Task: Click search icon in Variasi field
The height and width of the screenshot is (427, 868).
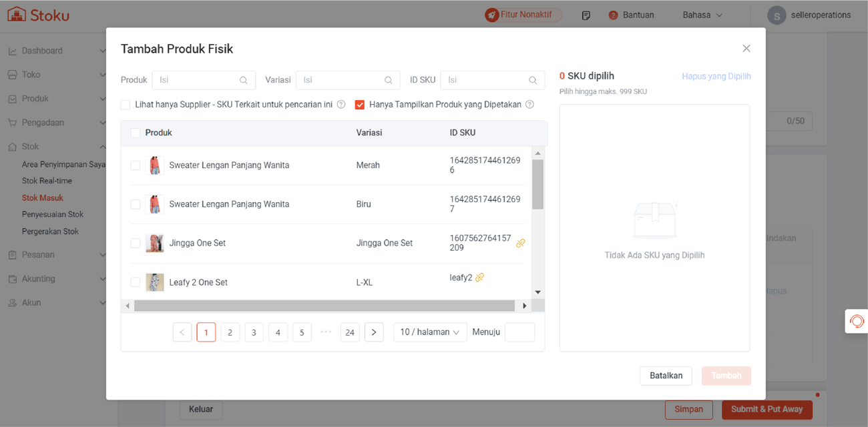Action: pyautogui.click(x=388, y=80)
